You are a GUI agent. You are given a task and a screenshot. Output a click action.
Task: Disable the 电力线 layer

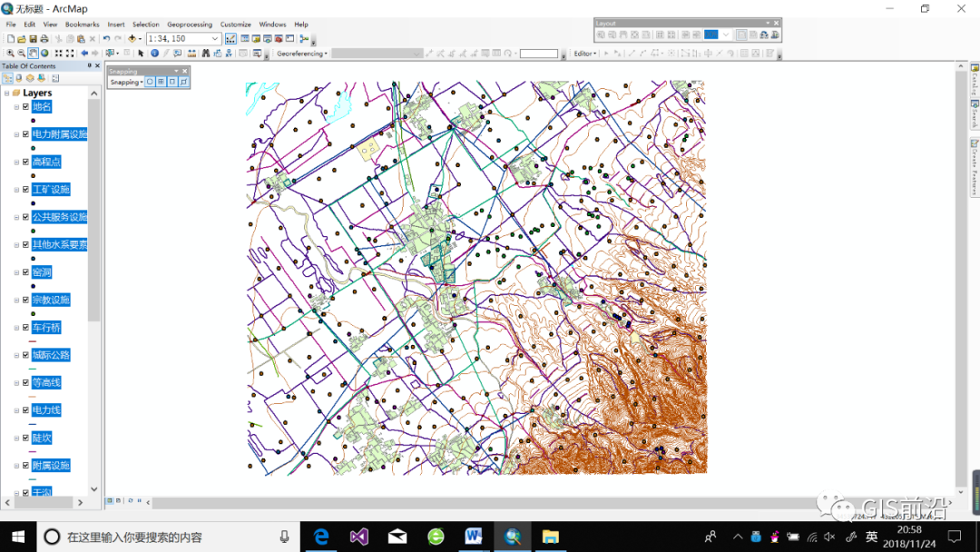pos(26,409)
